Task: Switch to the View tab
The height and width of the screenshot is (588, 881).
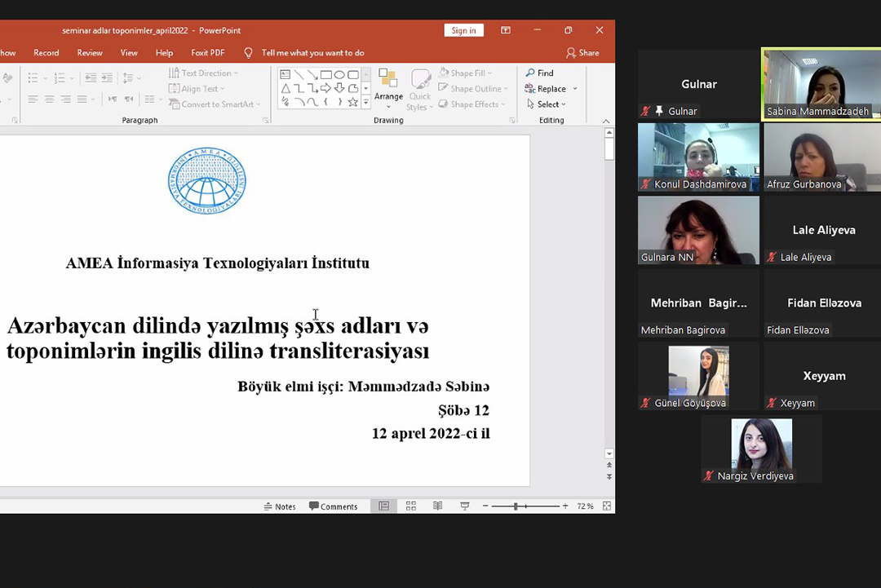Action: [x=129, y=53]
